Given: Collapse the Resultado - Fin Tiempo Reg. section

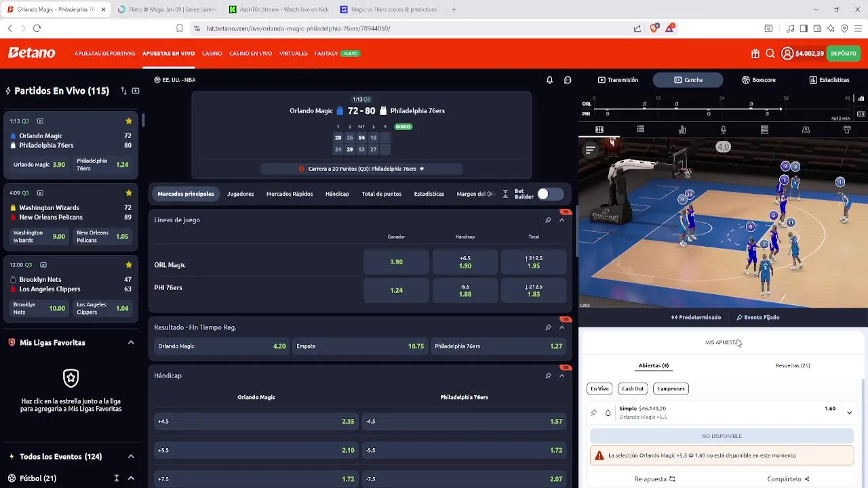Looking at the screenshot, I should tap(561, 327).
